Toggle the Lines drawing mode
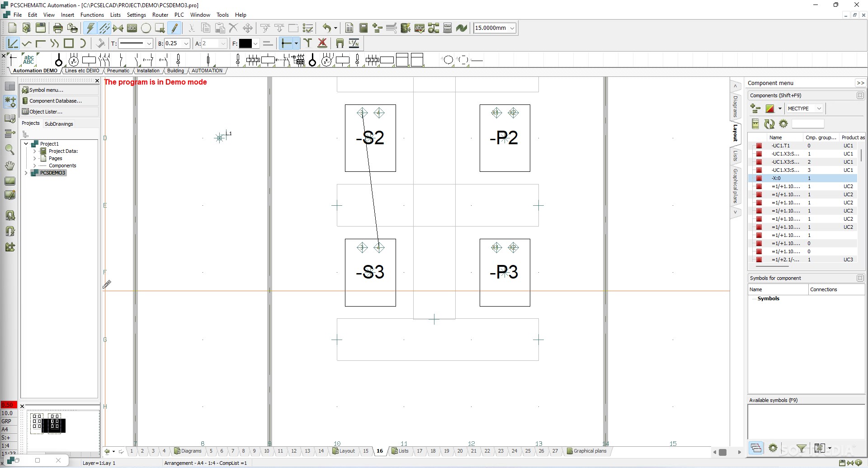Screen dimensions: 868x468 point(104,28)
